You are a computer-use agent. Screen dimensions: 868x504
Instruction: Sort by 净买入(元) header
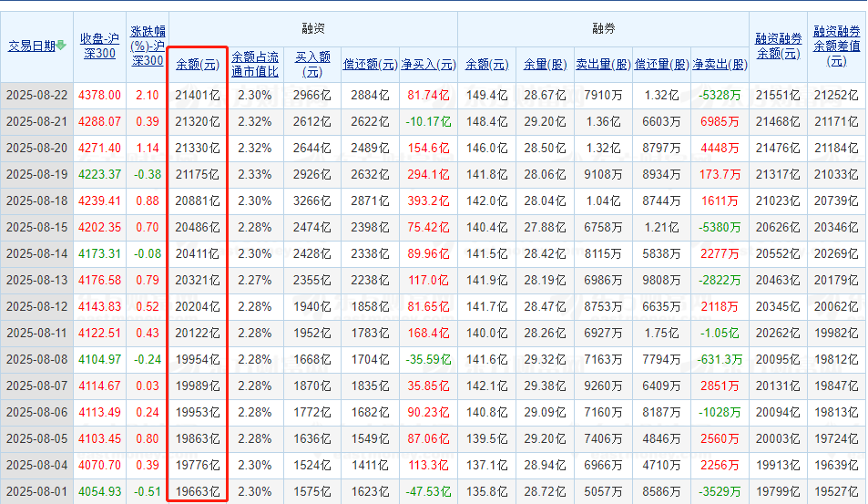tap(428, 64)
